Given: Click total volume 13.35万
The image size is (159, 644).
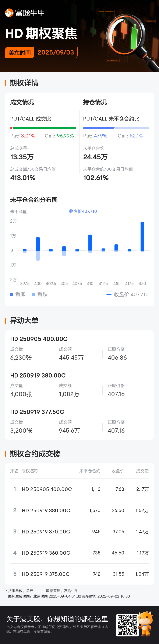Looking at the screenshot, I should 22,157.
